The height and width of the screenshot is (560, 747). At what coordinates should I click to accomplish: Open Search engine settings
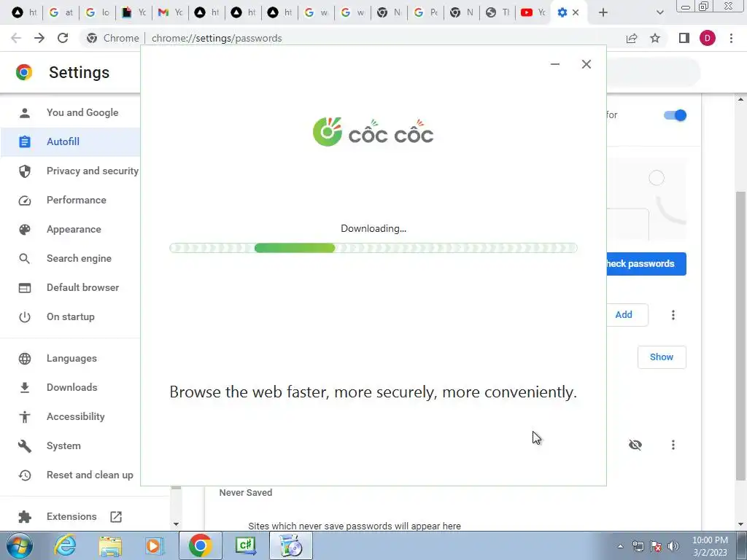(x=79, y=258)
